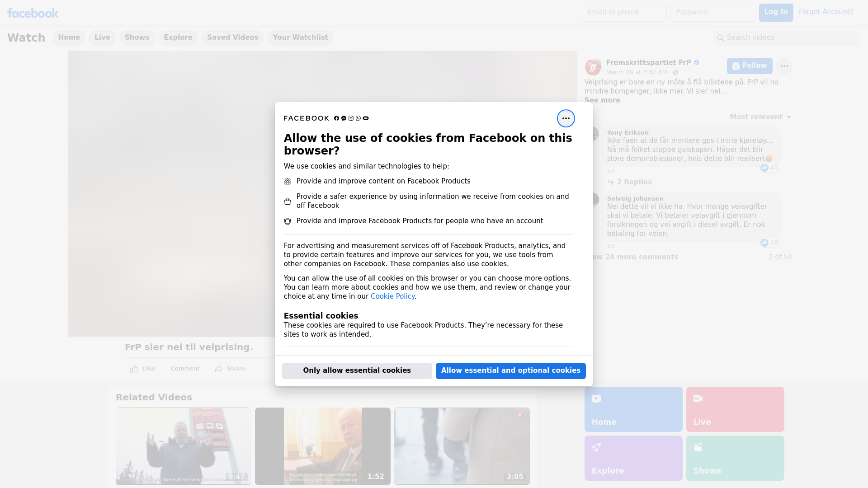Click Solveig Johansen's avatar

[595, 200]
